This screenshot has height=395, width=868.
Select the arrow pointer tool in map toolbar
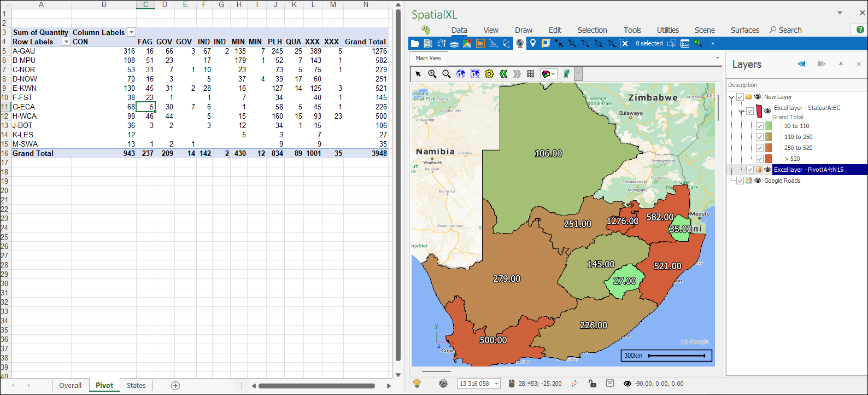click(x=418, y=74)
